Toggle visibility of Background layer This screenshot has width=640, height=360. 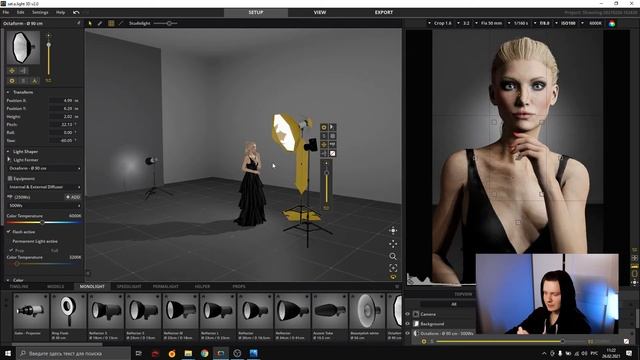click(x=407, y=324)
